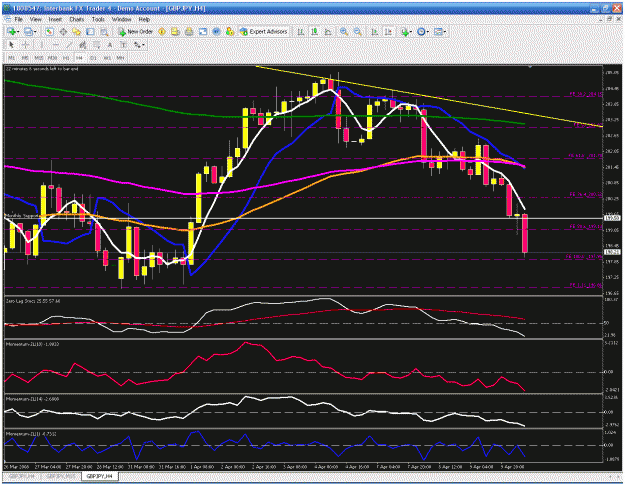Zoom in on the chart
The height and width of the screenshot is (484, 625).
click(x=344, y=31)
